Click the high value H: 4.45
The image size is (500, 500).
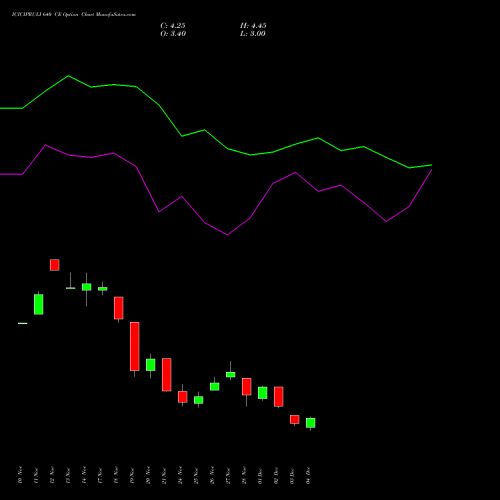point(253,26)
